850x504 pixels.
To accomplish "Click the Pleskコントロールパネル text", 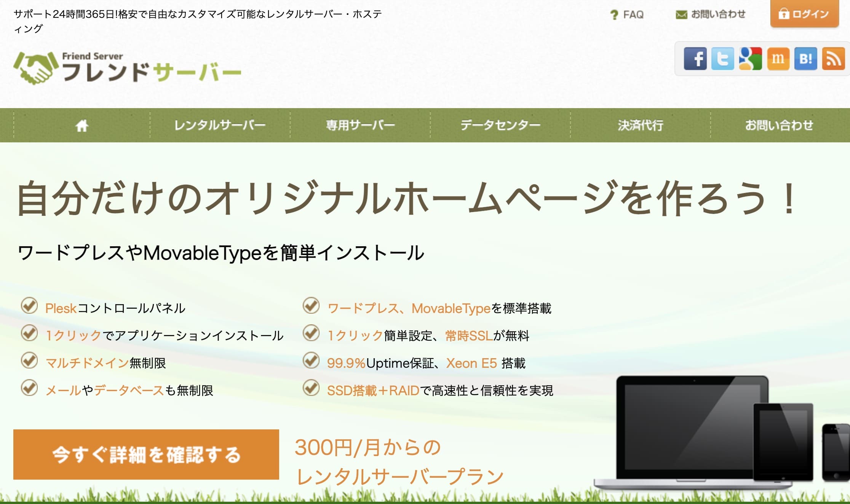I will [115, 308].
